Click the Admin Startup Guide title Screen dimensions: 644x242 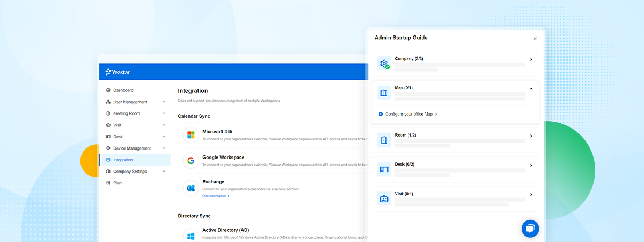point(401,38)
